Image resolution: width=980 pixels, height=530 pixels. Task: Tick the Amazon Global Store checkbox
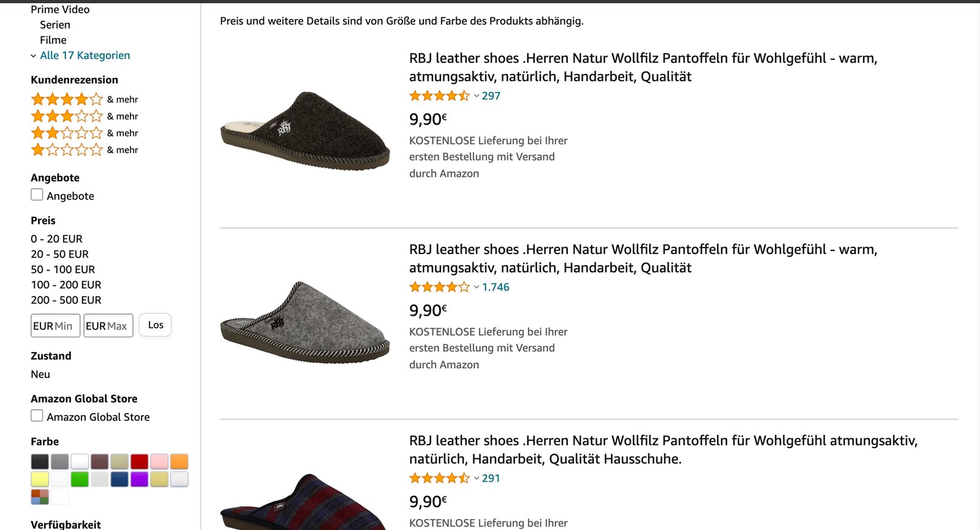click(x=37, y=416)
